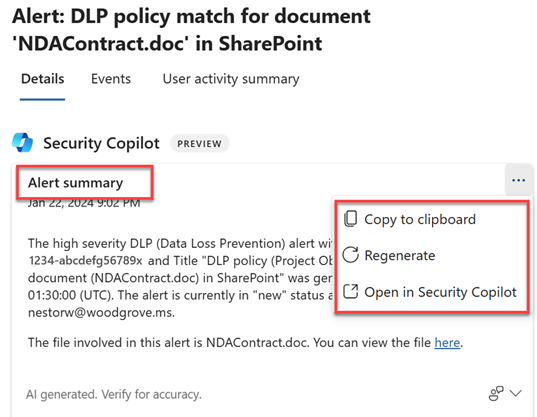Expand the chevron next to feedback icon
This screenshot has height=417, width=537.
[515, 393]
